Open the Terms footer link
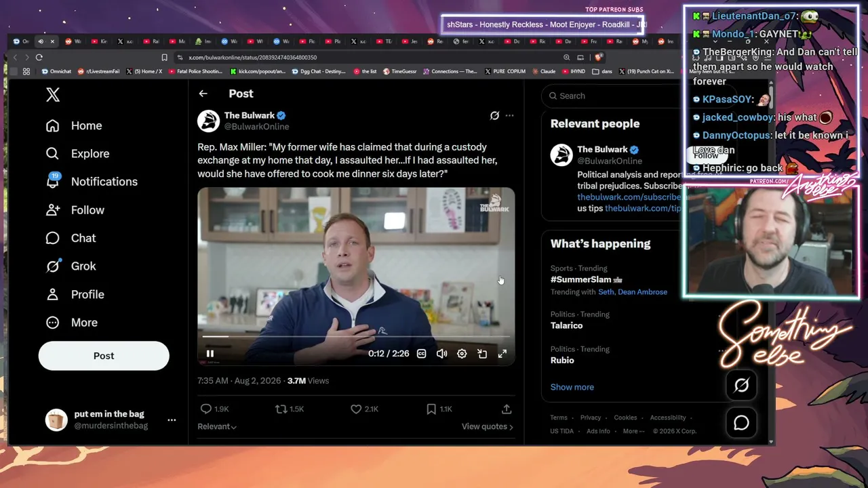 pyautogui.click(x=559, y=418)
